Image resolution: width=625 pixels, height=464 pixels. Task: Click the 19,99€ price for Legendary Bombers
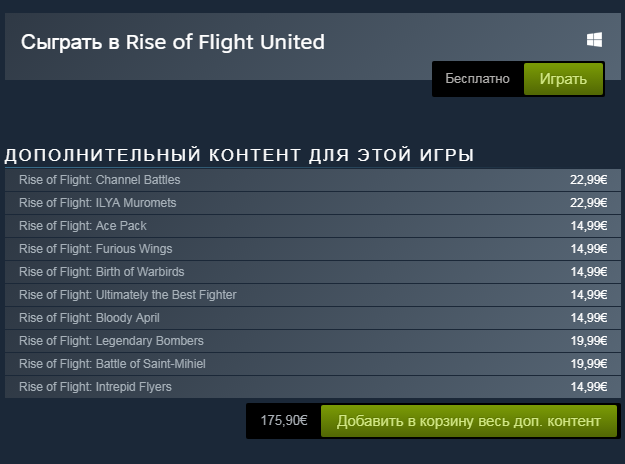(589, 341)
